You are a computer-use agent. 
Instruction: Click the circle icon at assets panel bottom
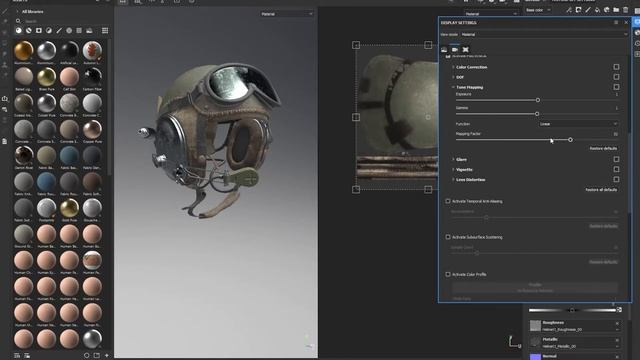click(x=87, y=356)
